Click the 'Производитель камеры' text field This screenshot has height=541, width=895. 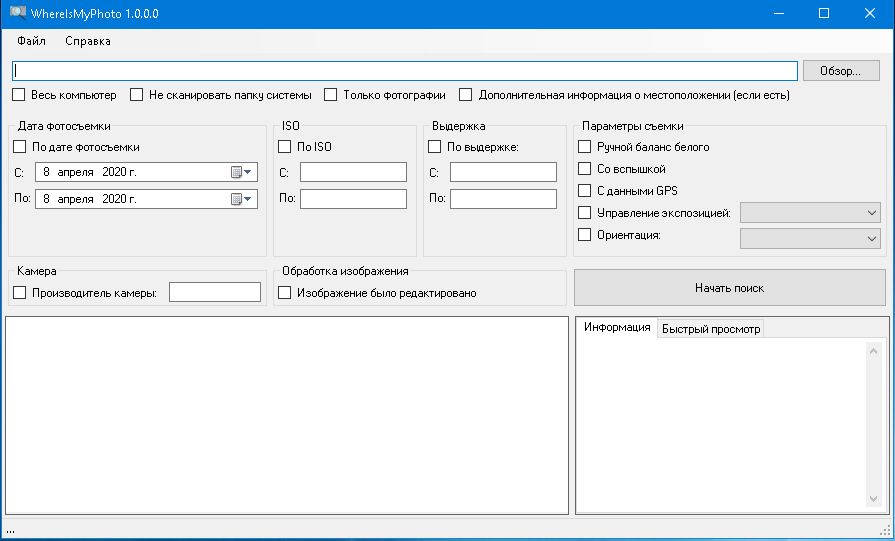[214, 292]
